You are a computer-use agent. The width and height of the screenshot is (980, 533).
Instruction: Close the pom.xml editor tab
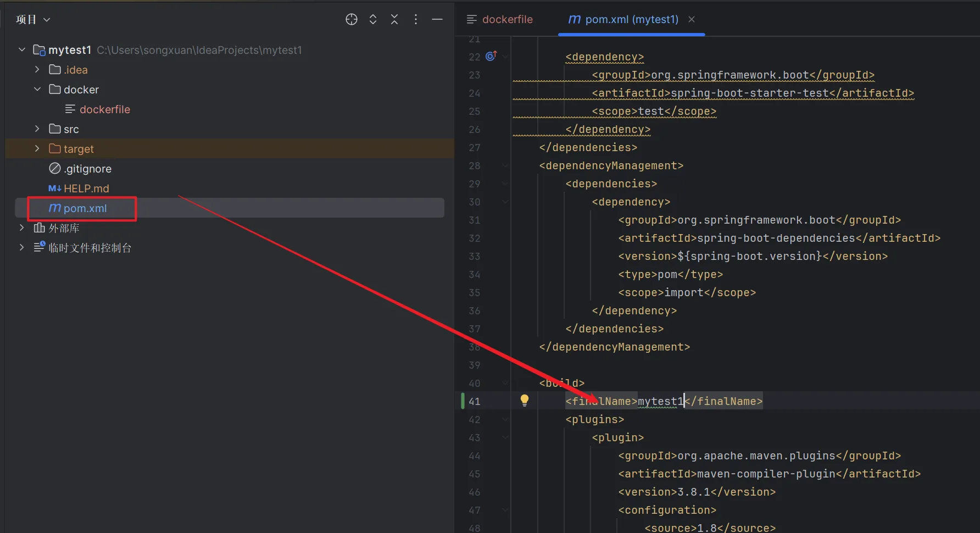tap(692, 20)
